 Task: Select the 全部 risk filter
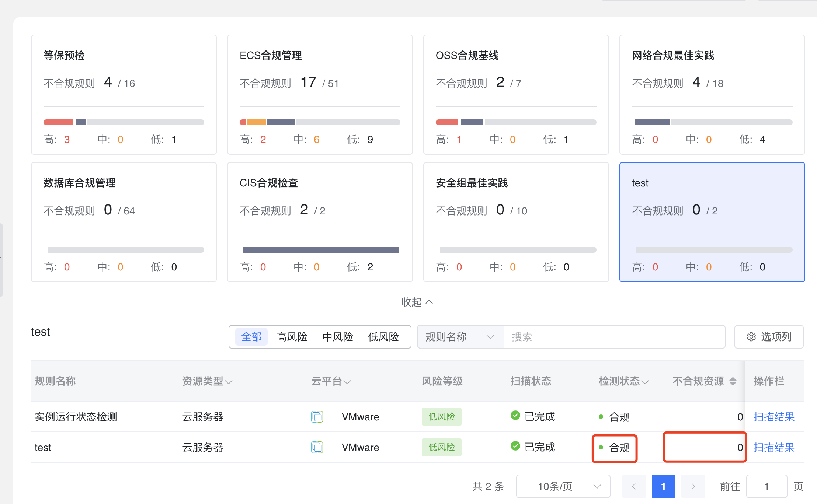251,337
